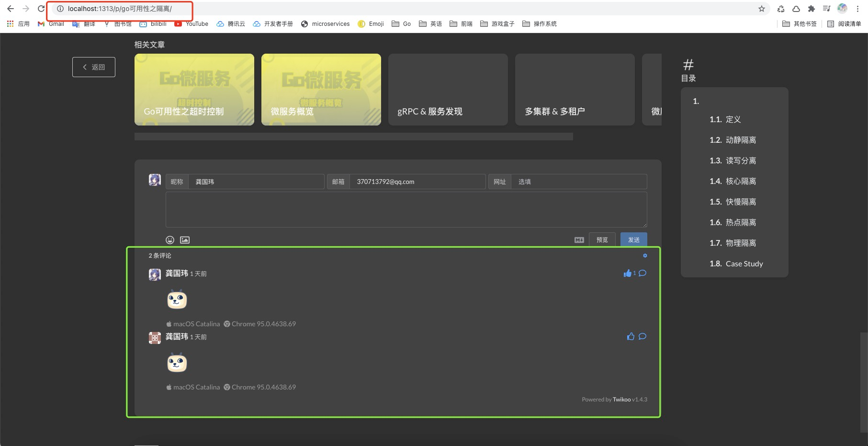Click the 发送 button to submit comment
The height and width of the screenshot is (446, 868).
(633, 240)
